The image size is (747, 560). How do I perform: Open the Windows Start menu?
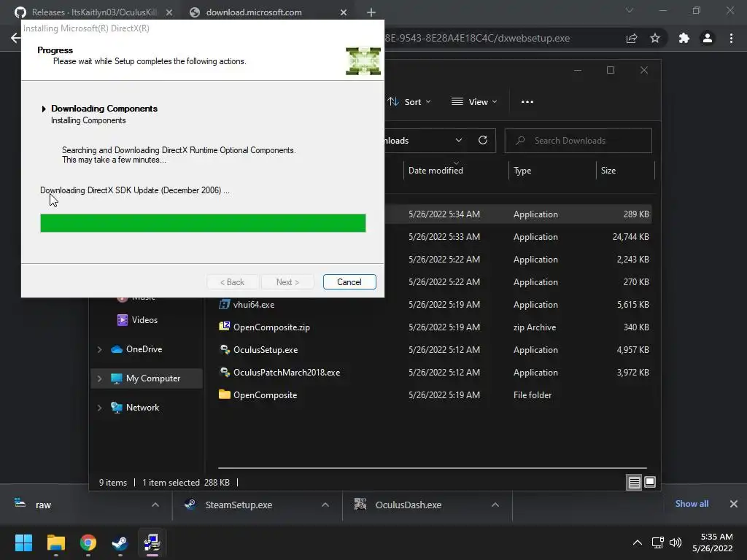pos(23,542)
